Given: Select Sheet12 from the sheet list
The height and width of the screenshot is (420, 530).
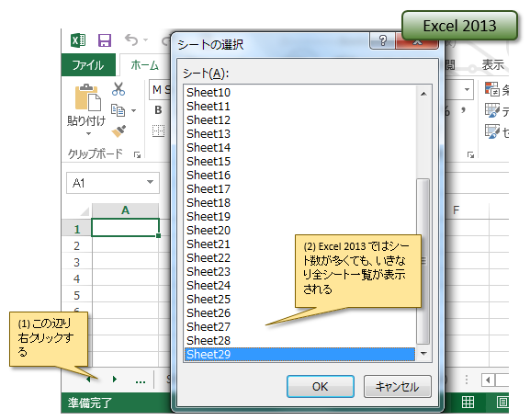Looking at the screenshot, I should 299,120.
